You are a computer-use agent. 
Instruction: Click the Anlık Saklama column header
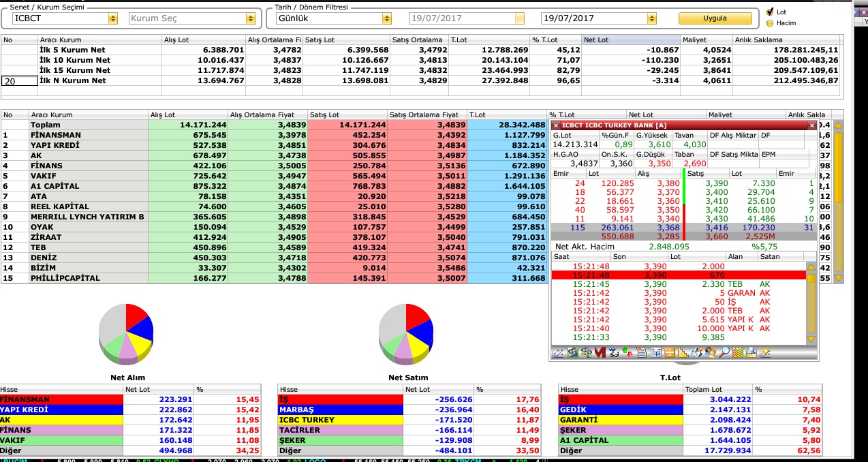[788, 40]
